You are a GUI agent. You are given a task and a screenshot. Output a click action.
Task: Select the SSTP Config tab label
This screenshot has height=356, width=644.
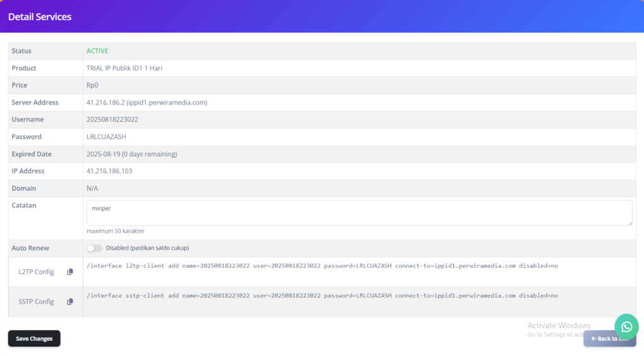[36, 302]
